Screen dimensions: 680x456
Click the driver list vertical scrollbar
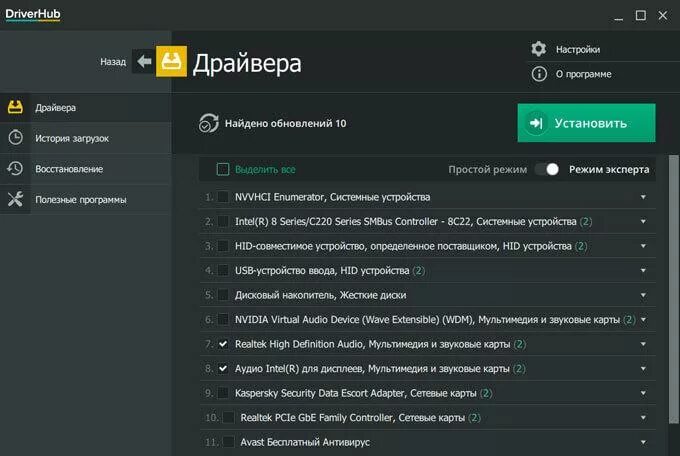click(x=673, y=289)
